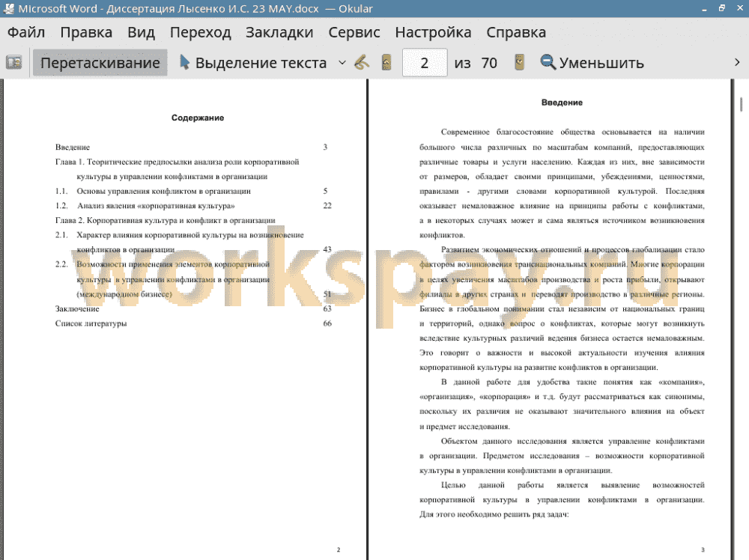Viewport: 749px width, 560px height.
Task: Open the Закладки menu
Action: (279, 32)
